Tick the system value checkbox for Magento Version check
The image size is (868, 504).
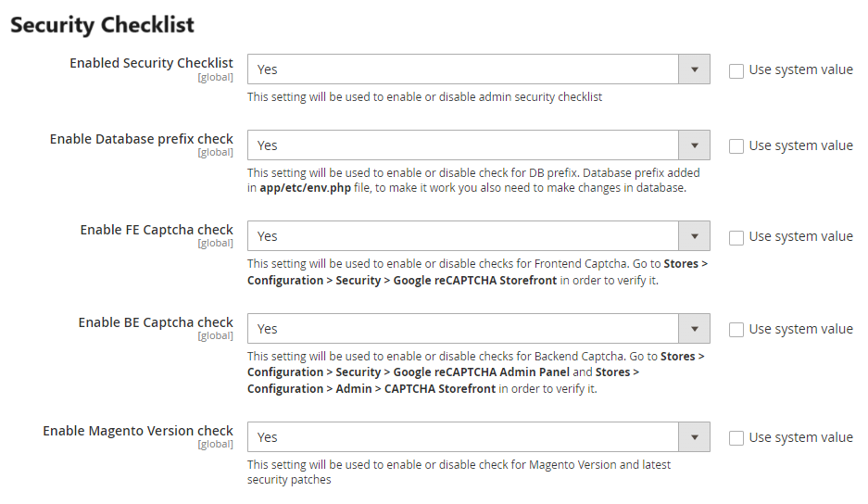tap(736, 438)
